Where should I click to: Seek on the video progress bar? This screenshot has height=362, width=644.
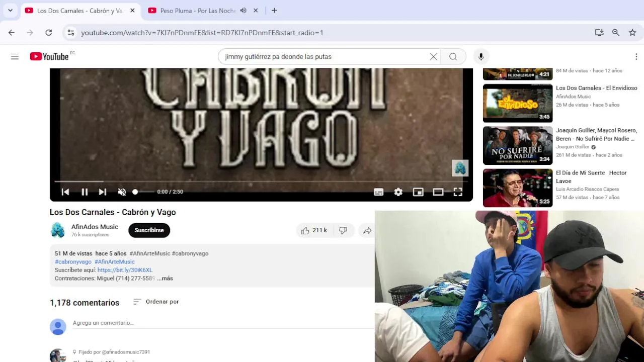point(261,181)
